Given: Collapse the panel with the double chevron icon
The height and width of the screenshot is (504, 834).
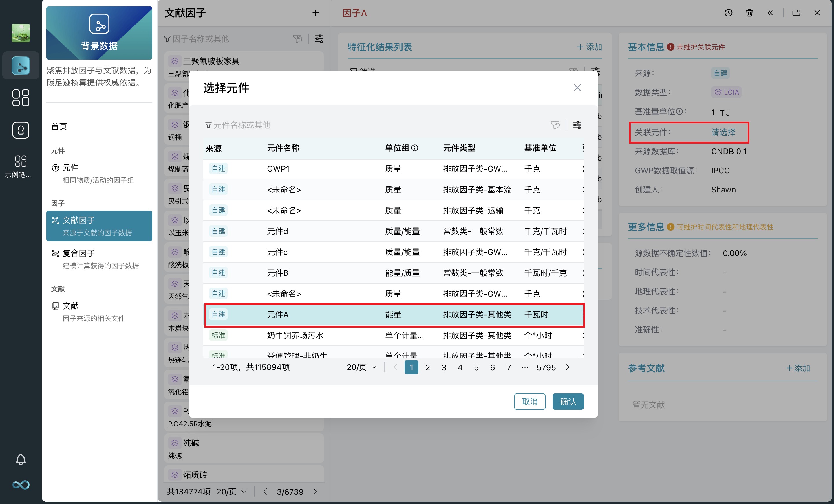Looking at the screenshot, I should coord(770,13).
